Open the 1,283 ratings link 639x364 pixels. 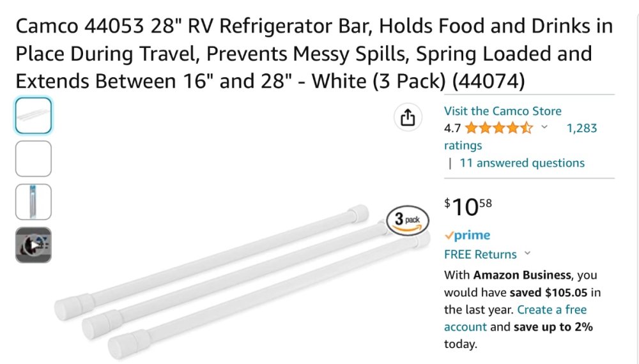[581, 128]
